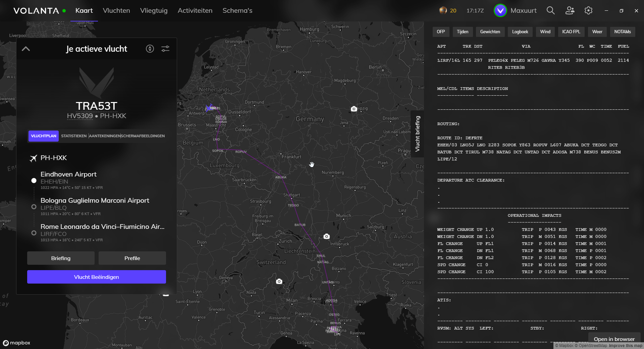This screenshot has height=349, width=644.
Task: Open the friends/users icon in header
Action: pos(570,10)
